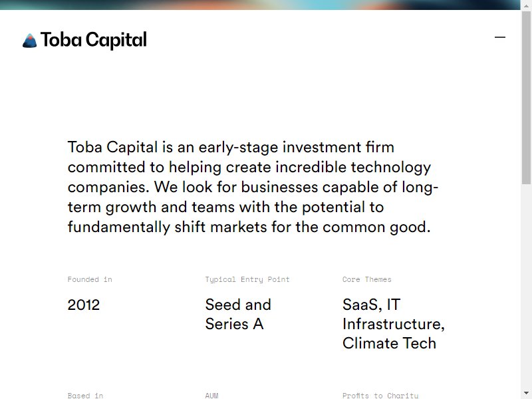Click the 'Profits to Charity' label

point(380,396)
